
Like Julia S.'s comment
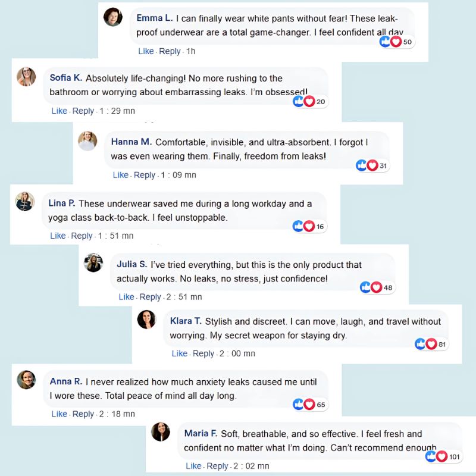point(126,297)
